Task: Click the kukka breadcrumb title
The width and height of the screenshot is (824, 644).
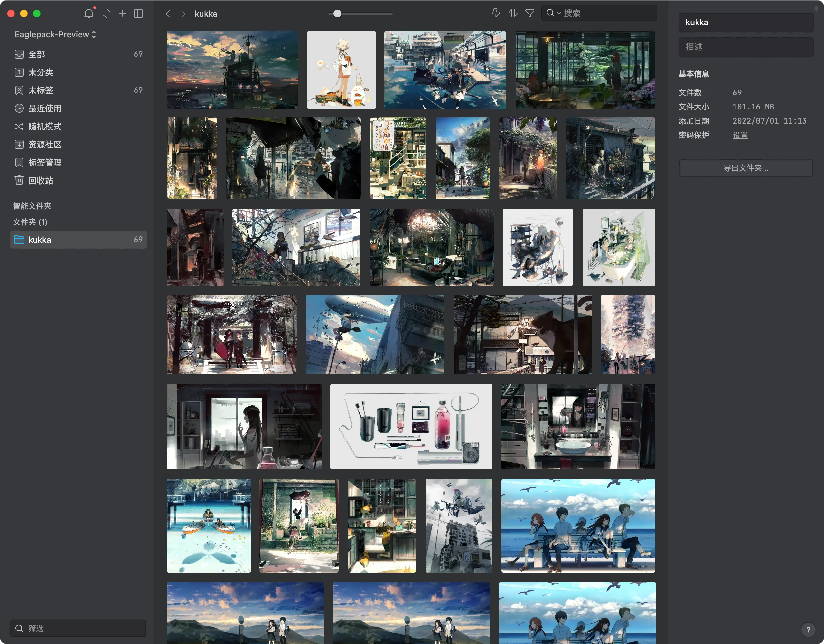Action: (x=206, y=14)
